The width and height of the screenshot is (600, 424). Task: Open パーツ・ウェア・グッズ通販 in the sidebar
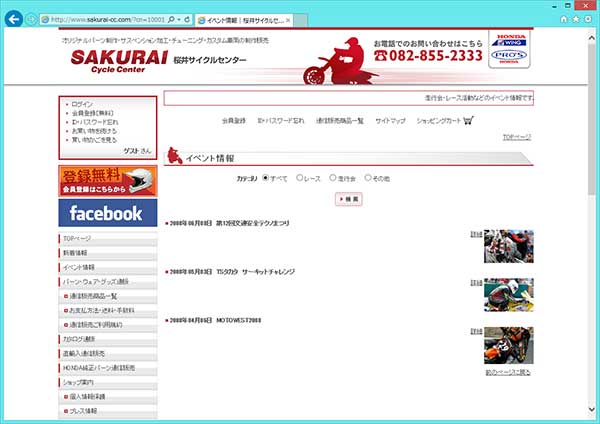coord(108,282)
